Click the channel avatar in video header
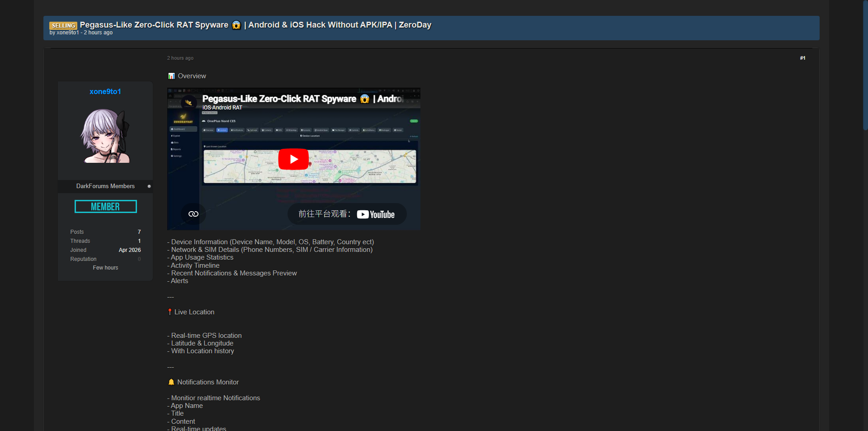The width and height of the screenshot is (868, 431). tap(189, 103)
